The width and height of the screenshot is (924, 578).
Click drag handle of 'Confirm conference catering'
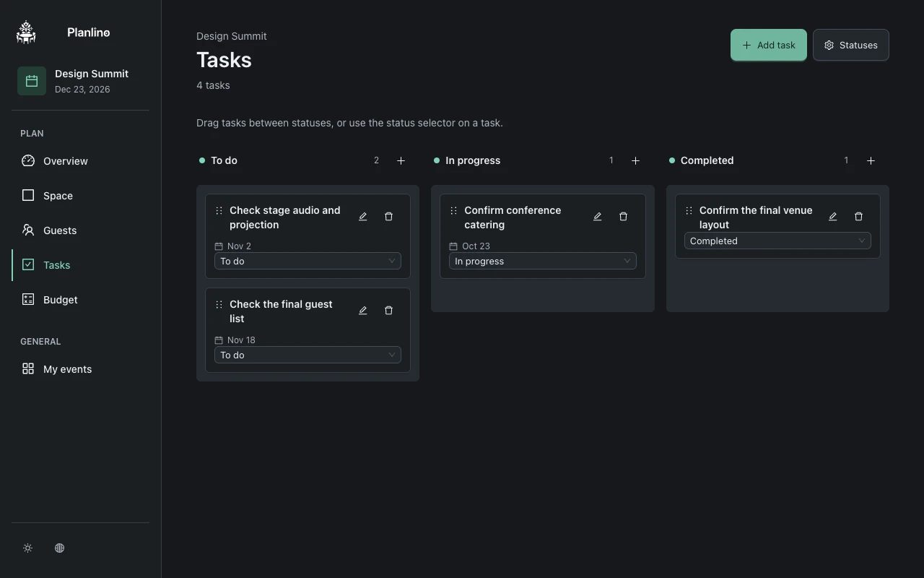pos(453,211)
